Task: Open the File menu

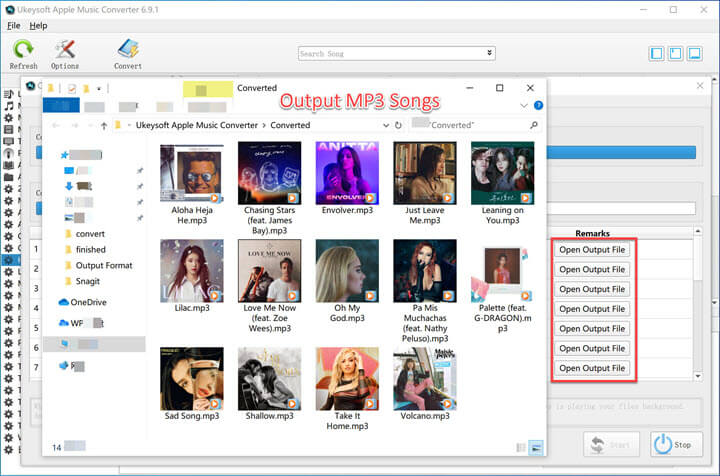Action: point(14,25)
